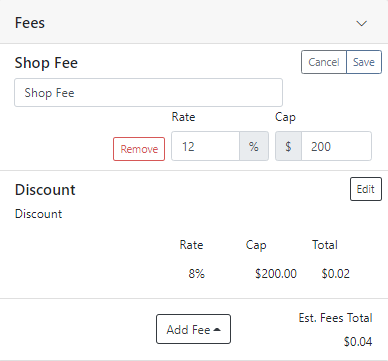Click the dollar sign addon beside Cap
388x361 pixels.
pos(288,146)
